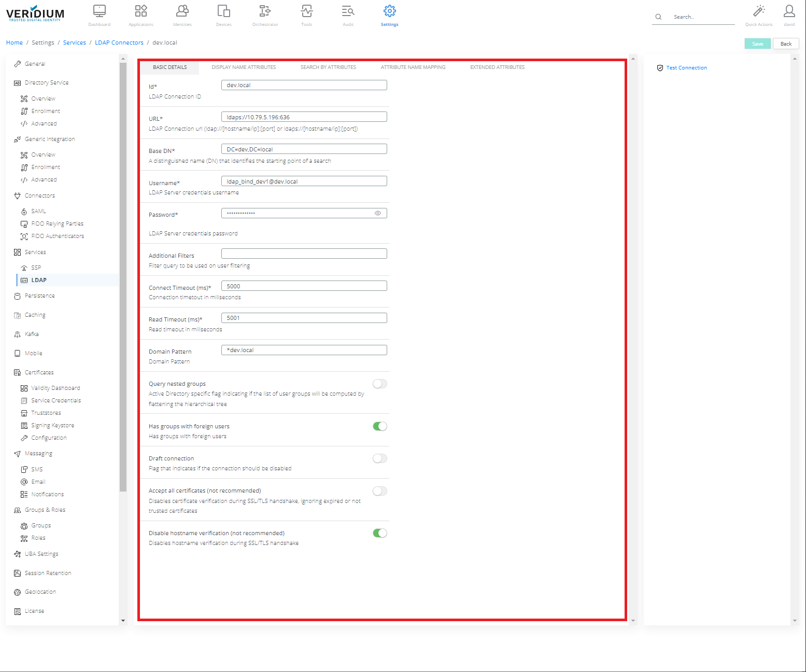Open the Orchestrator icon
The image size is (806, 672).
coord(265,11)
